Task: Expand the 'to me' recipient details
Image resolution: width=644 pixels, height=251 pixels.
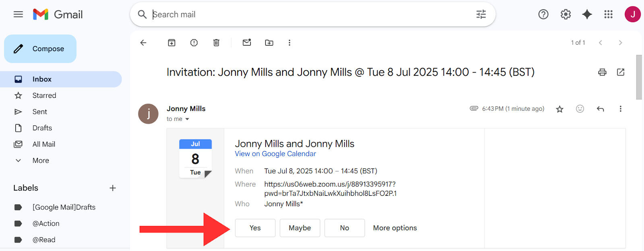Action: point(187,119)
